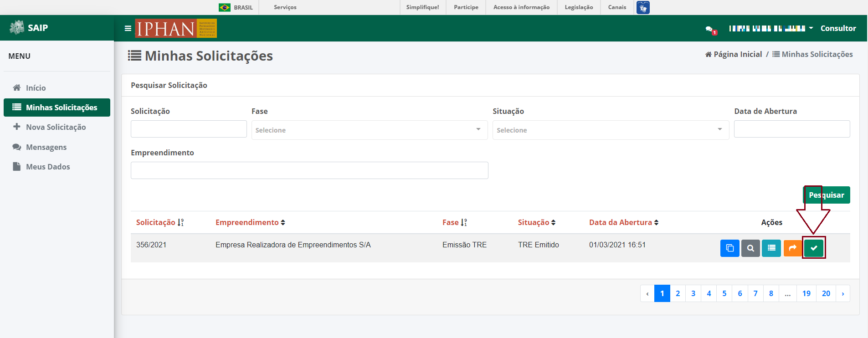868x338 pixels.
Task: Click the Solicitação input field
Action: click(189, 129)
